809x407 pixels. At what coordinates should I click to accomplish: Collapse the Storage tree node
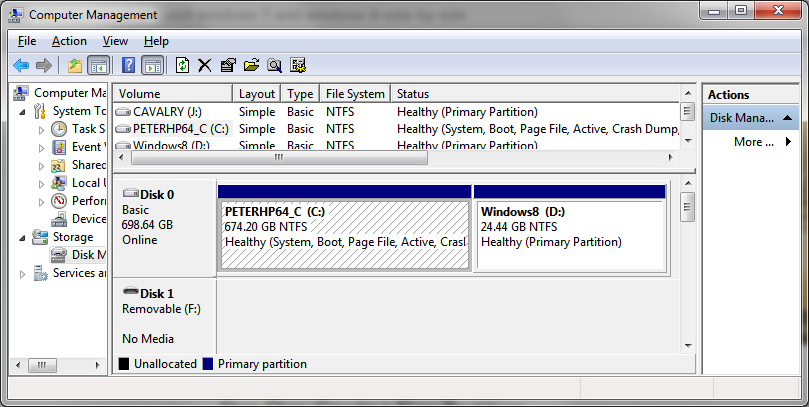click(x=22, y=238)
